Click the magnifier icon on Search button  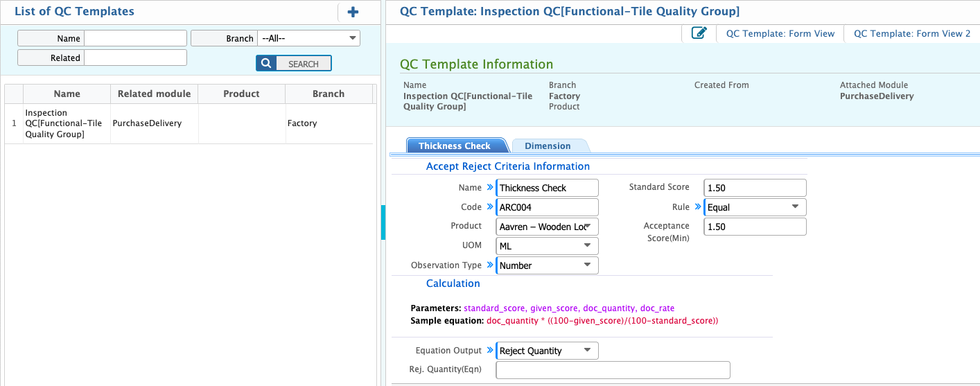click(x=266, y=64)
